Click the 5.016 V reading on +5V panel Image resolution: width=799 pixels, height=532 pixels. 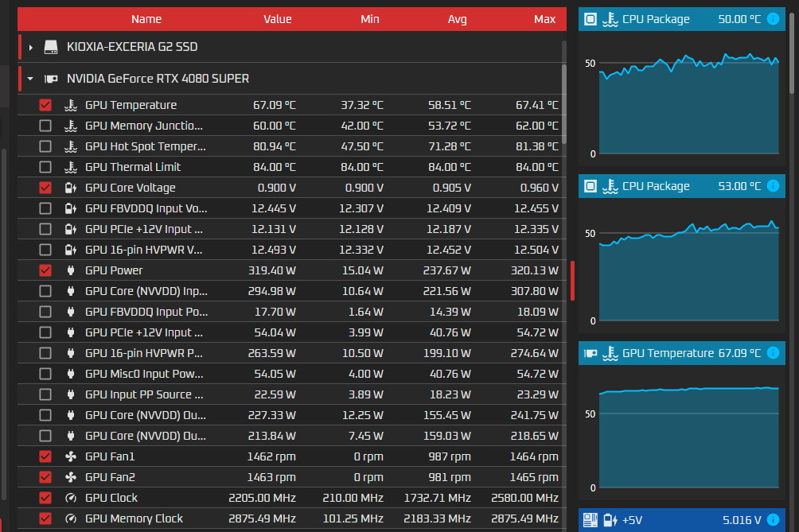point(742,520)
